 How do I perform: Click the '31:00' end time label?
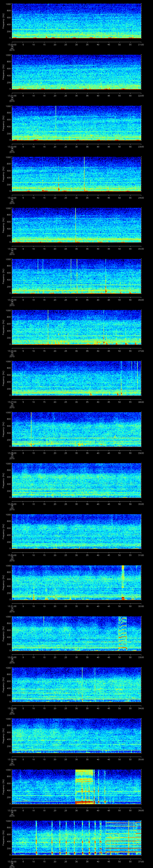coord(141,555)
